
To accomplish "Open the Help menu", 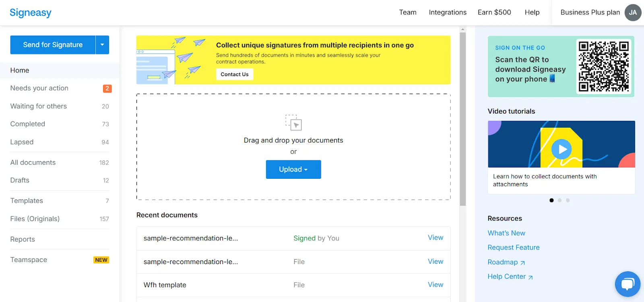I will pyautogui.click(x=532, y=12).
